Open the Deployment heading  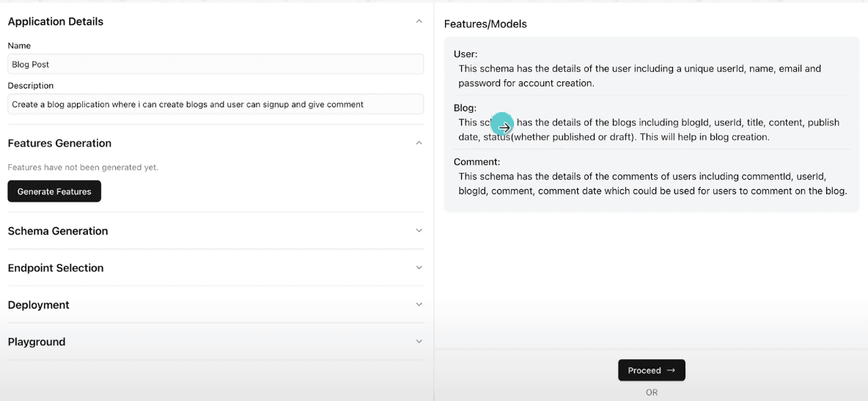[x=39, y=305]
